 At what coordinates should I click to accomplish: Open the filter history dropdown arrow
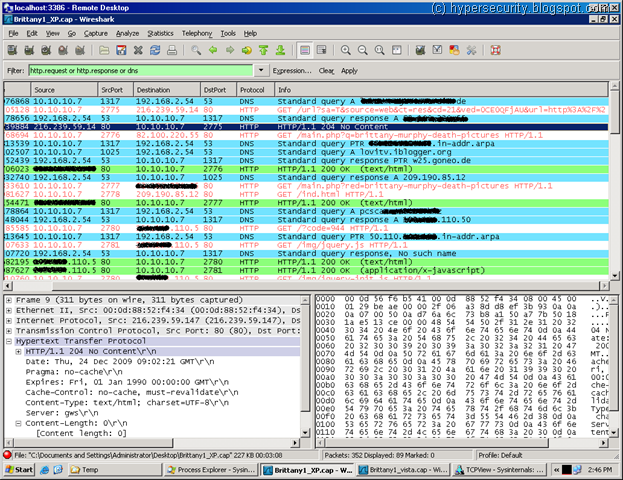tap(261, 70)
